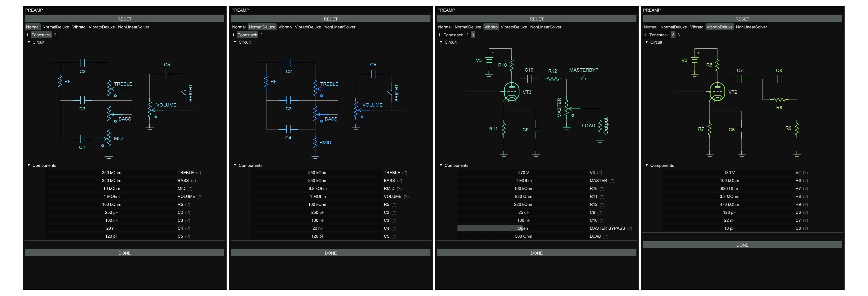Image resolution: width=868 pixels, height=296 pixels.
Task: Click DONE in the VibratoDeluxe panel
Action: coord(742,245)
